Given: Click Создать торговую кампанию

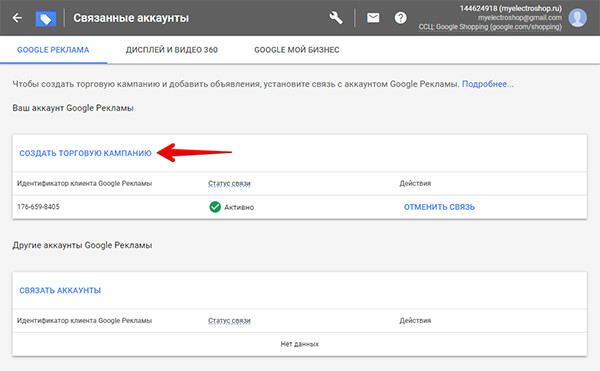Looking at the screenshot, I should point(85,153).
